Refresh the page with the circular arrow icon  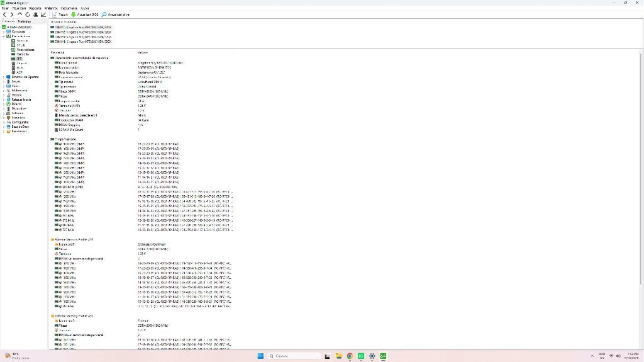pos(28,14)
